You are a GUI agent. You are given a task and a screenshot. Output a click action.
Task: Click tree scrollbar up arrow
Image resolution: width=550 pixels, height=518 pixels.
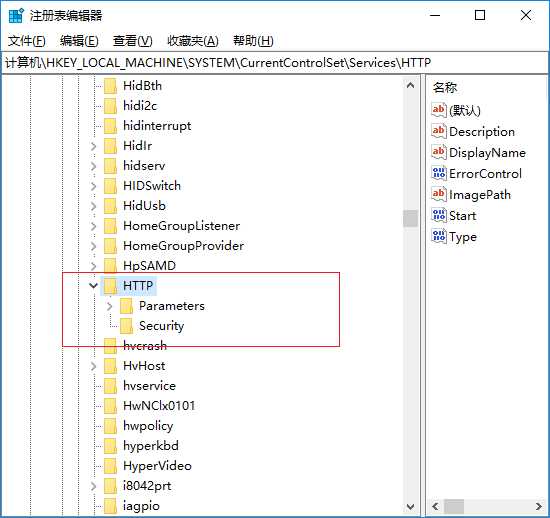(x=410, y=85)
